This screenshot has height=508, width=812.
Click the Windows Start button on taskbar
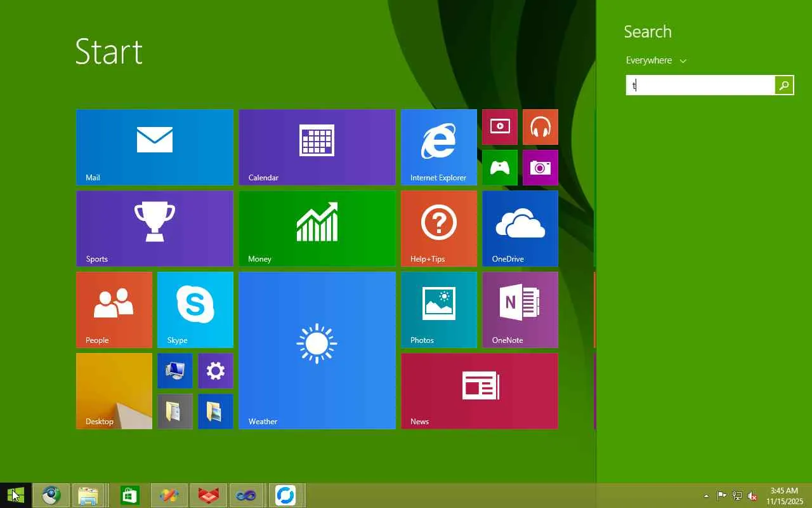coord(15,495)
